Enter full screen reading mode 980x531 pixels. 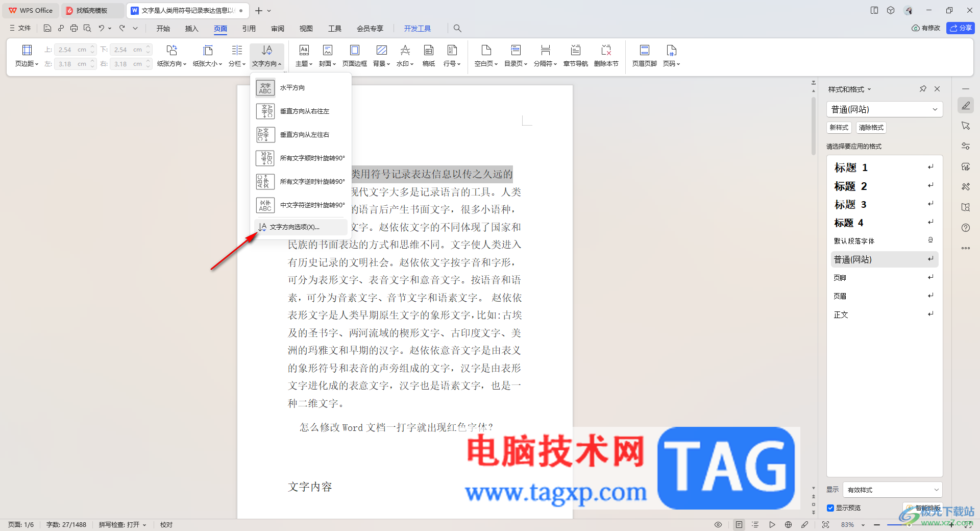point(825,525)
